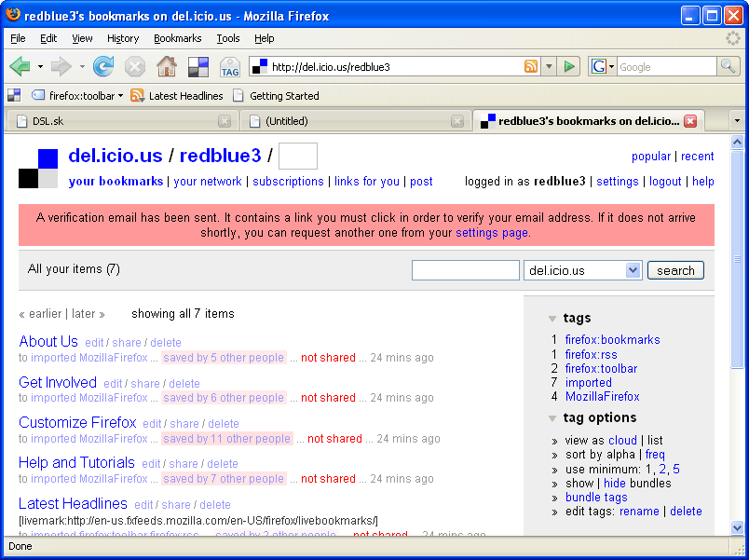Viewport: 749px width, 560px height.
Task: Open the Back history dropdown arrow
Action: tap(40, 66)
